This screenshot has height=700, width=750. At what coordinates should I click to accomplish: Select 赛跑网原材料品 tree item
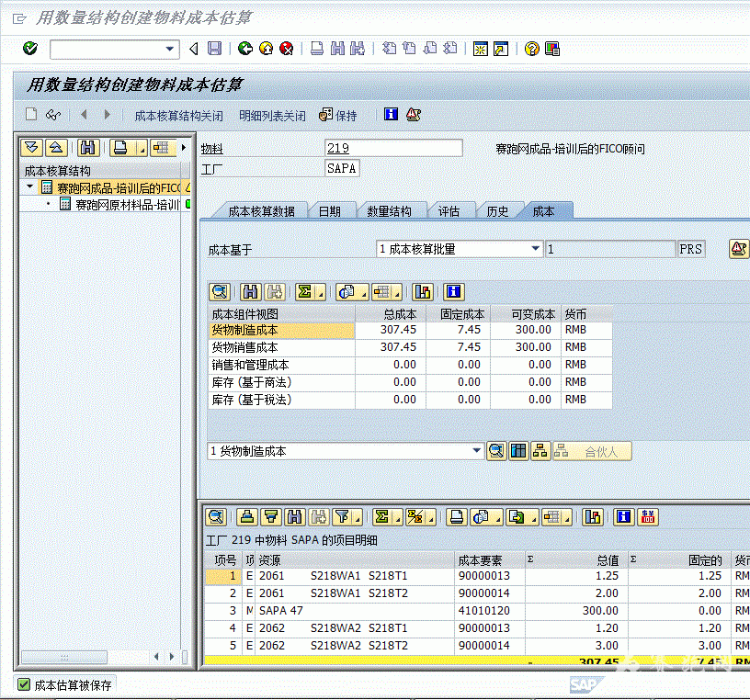[128, 205]
